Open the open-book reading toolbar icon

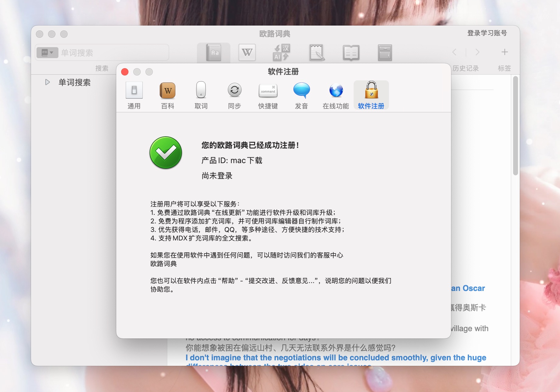point(351,53)
